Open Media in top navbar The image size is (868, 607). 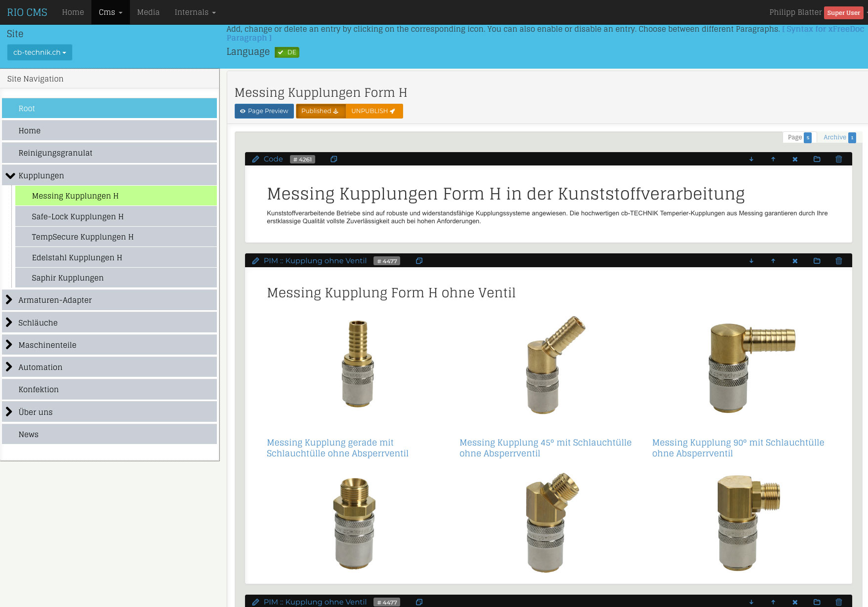pyautogui.click(x=148, y=12)
